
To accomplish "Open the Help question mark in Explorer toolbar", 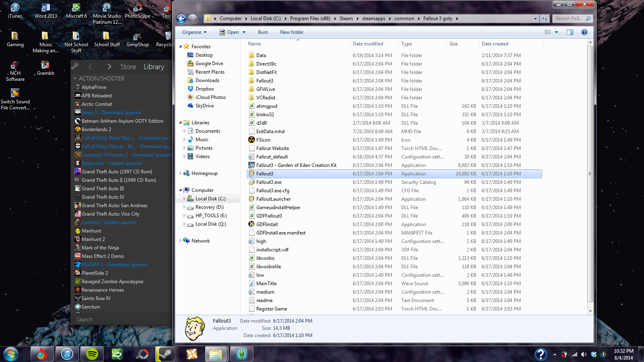I will click(x=584, y=32).
